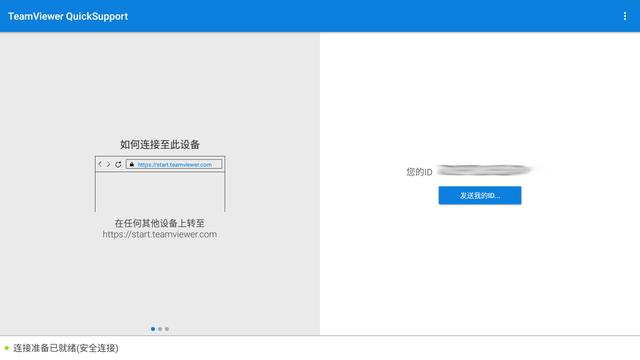Click the 连接准备已就绪(安全连接) status text
The width and height of the screenshot is (640, 360).
pyautogui.click(x=66, y=348)
